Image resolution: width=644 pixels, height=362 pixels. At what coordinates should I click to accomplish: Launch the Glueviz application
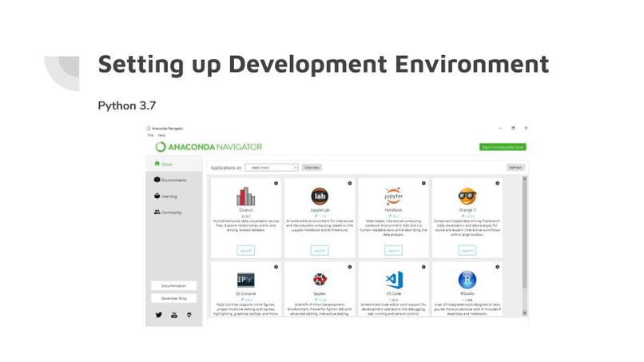[245, 251]
